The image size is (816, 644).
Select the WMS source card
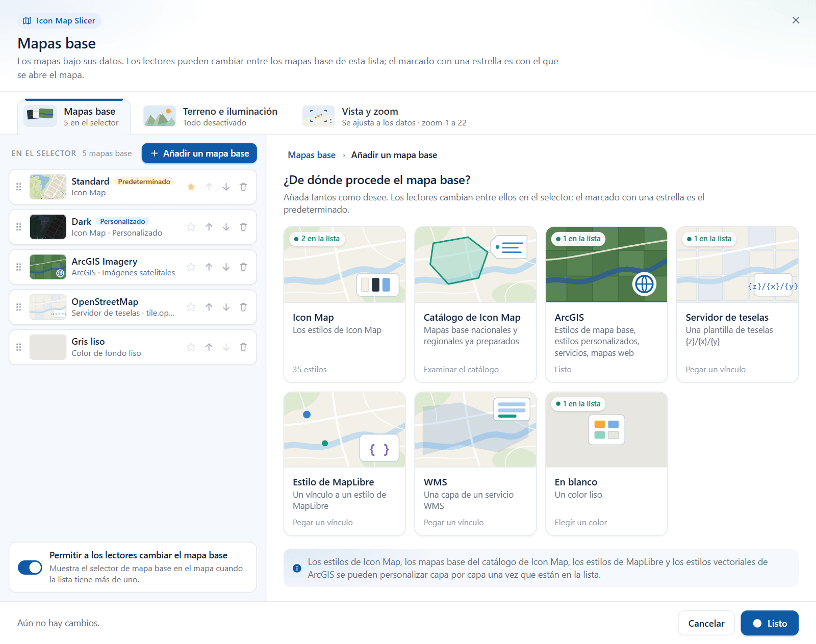point(475,463)
